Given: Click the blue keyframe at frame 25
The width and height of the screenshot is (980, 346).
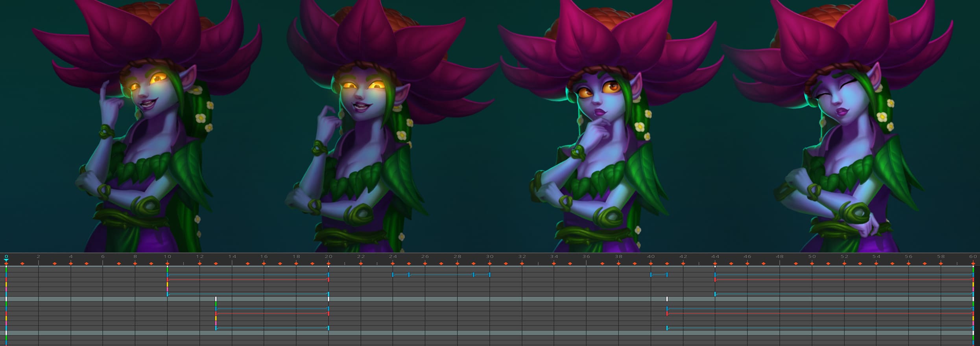Looking at the screenshot, I should click(409, 274).
